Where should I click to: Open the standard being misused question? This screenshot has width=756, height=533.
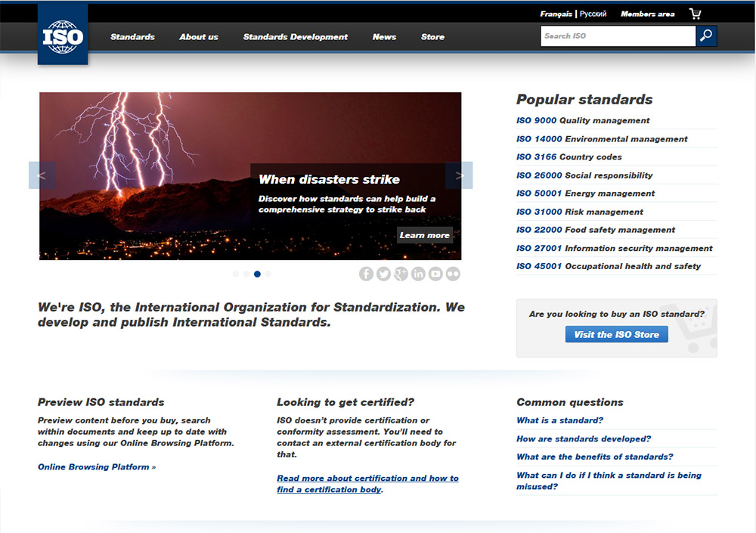pos(609,481)
